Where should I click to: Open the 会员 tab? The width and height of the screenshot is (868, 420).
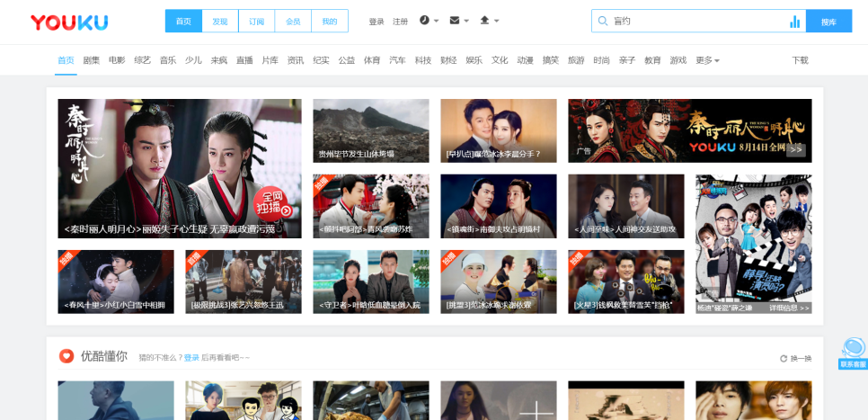pyautogui.click(x=294, y=21)
